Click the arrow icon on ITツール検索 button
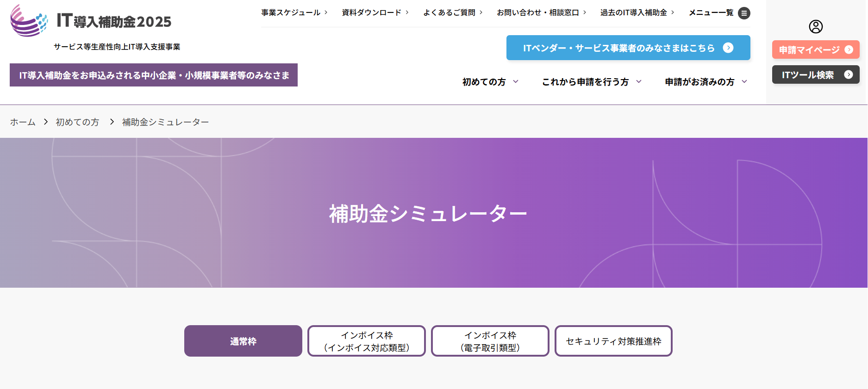The width and height of the screenshot is (868, 389). point(848,74)
